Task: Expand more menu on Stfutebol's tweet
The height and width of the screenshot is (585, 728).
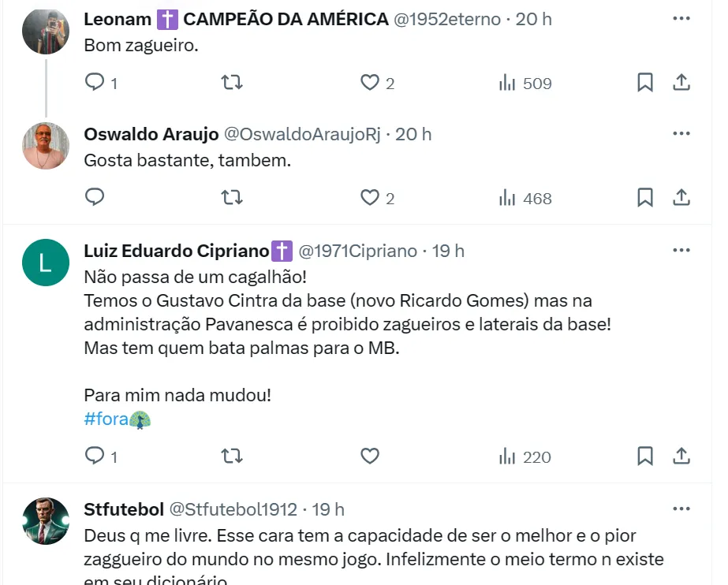Action: click(x=681, y=509)
